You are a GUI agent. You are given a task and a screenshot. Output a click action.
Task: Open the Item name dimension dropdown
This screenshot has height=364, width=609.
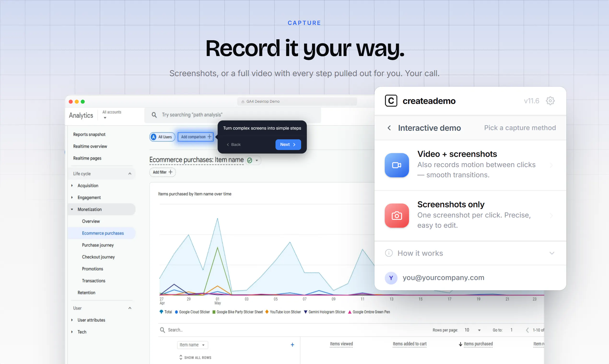193,345
